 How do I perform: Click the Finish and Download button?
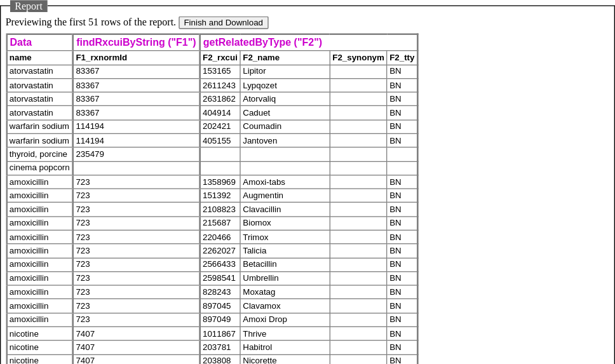tap(224, 23)
